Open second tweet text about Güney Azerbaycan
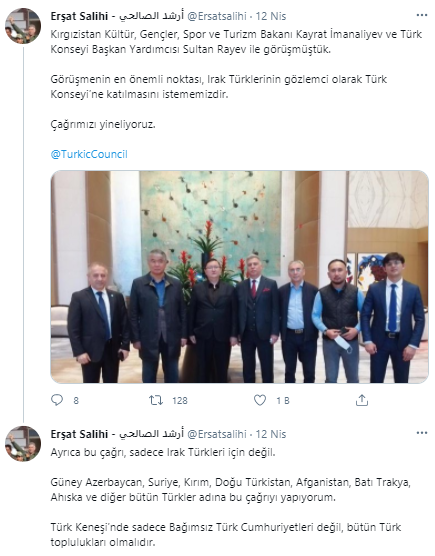This screenshot has height=556, width=435. 230,490
